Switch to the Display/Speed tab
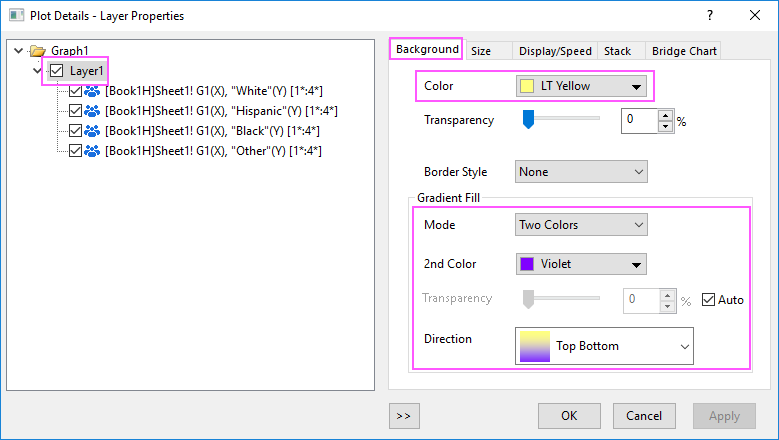 pos(555,51)
